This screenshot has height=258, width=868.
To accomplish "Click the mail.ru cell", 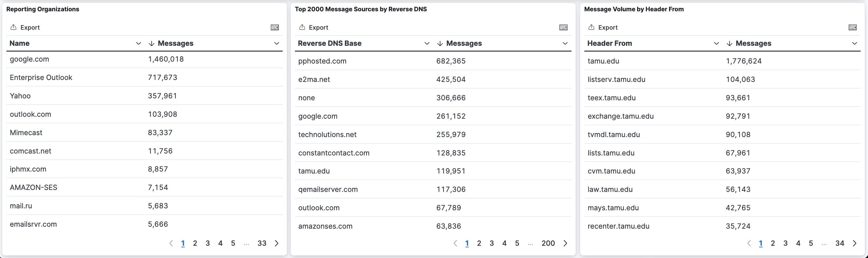I will [21, 206].
